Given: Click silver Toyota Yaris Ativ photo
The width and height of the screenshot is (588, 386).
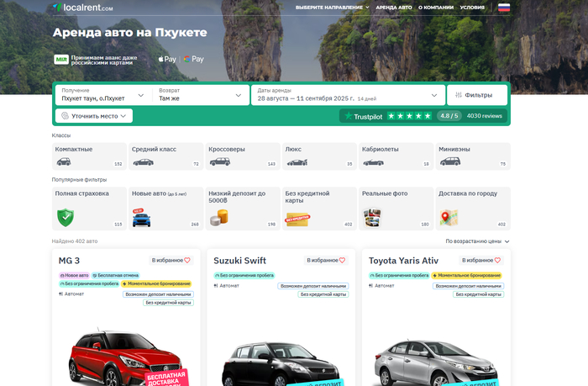Looking at the screenshot, I should pyautogui.click(x=436, y=362).
